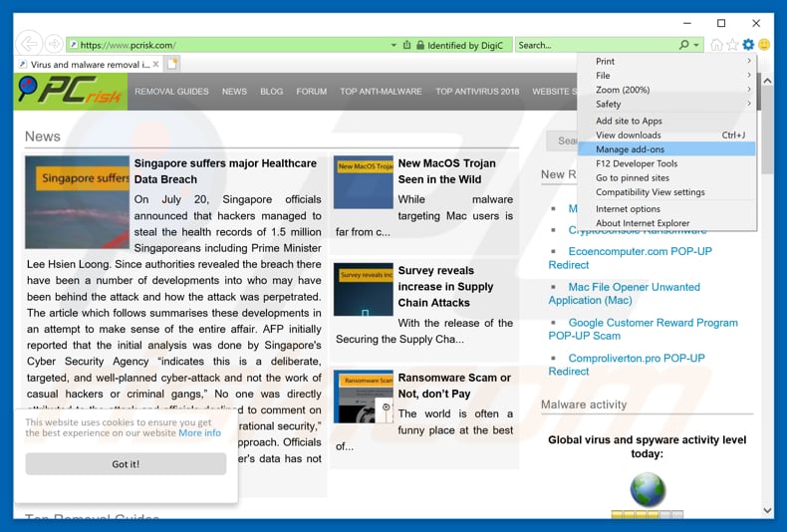Expand the Print submenu
The width and height of the screenshot is (787, 532).
(667, 61)
